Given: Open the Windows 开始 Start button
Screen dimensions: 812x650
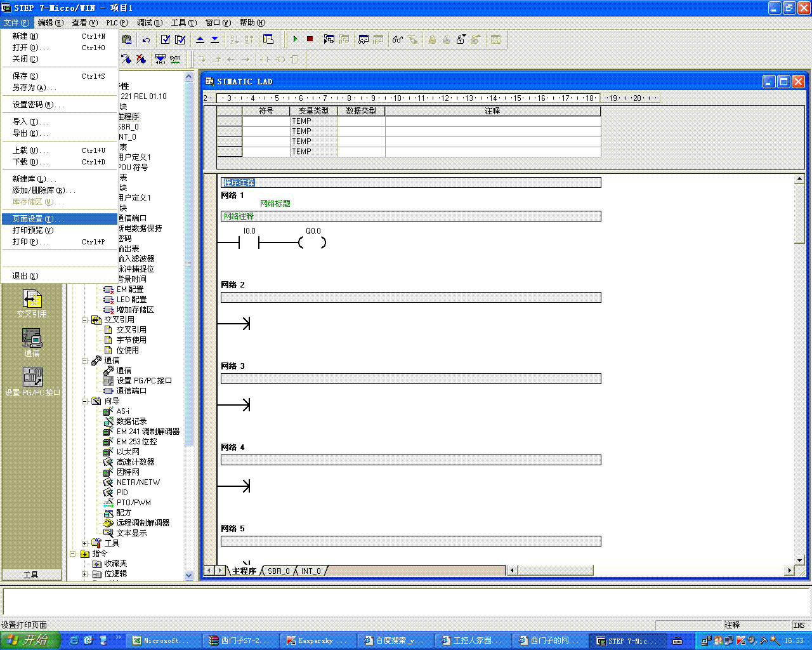Looking at the screenshot, I should tap(29, 640).
